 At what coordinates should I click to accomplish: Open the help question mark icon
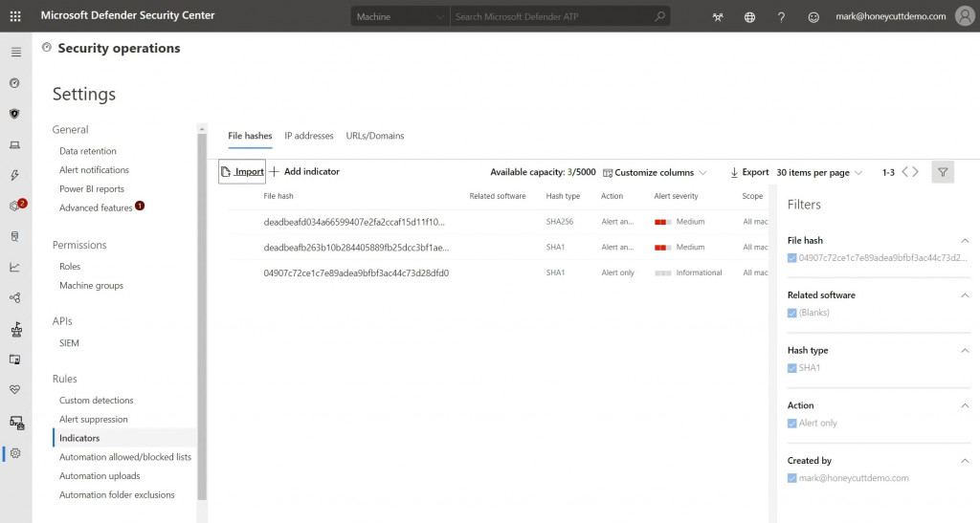click(781, 17)
